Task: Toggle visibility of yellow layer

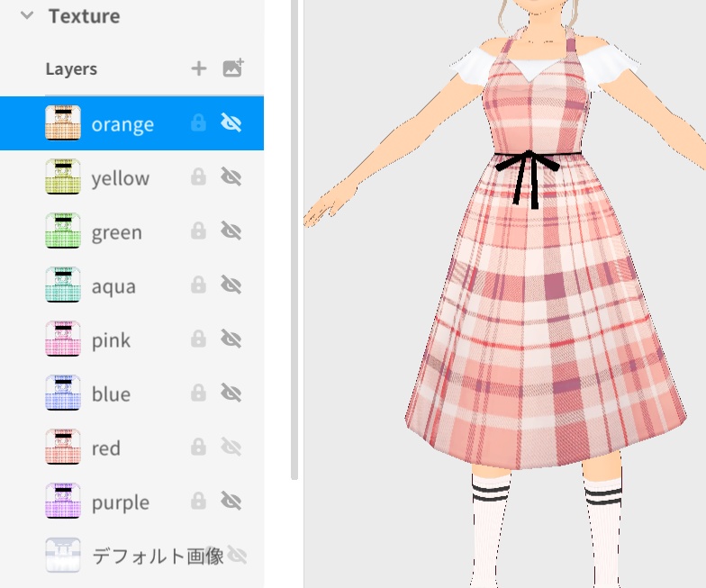Action: click(x=231, y=176)
